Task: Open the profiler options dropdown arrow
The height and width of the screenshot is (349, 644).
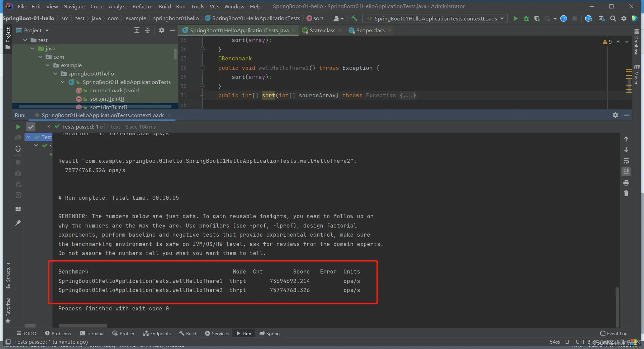Action: click(x=555, y=19)
